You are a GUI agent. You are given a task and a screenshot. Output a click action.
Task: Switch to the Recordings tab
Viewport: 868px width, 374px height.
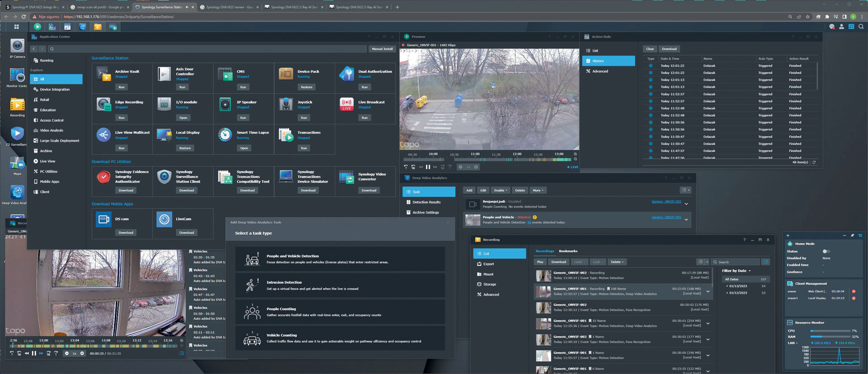point(545,251)
